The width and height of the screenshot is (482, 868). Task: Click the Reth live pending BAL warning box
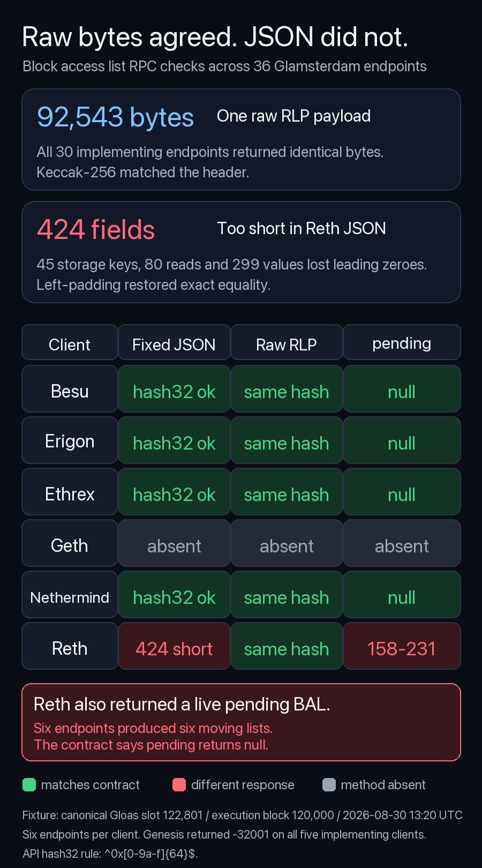click(241, 722)
